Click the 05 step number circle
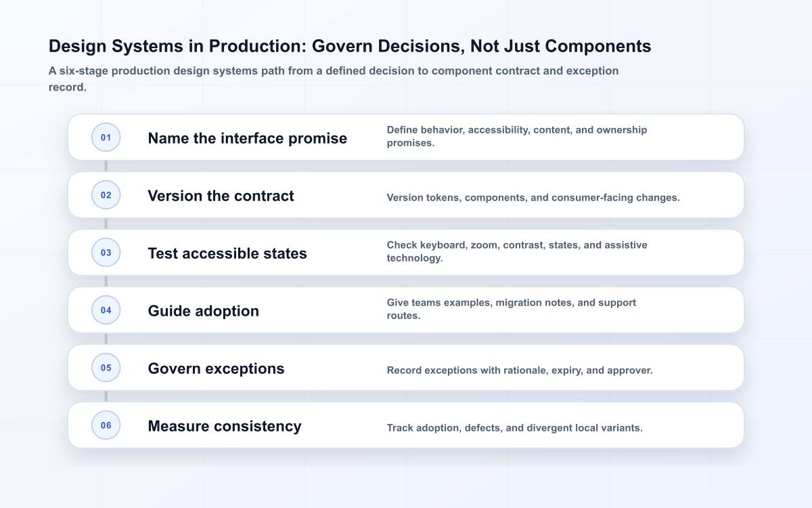The width and height of the screenshot is (812, 508). 106,368
